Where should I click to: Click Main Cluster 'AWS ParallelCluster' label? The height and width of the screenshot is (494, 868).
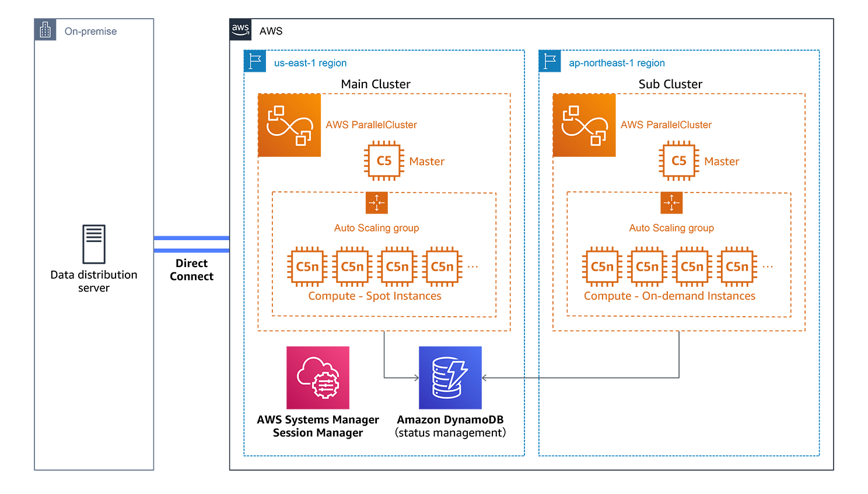point(371,125)
